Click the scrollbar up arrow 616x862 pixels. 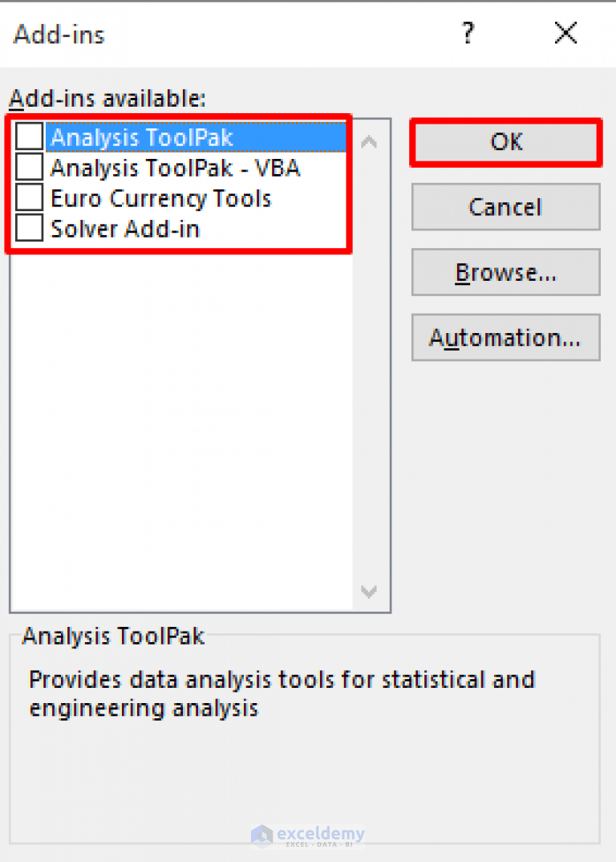click(x=368, y=141)
